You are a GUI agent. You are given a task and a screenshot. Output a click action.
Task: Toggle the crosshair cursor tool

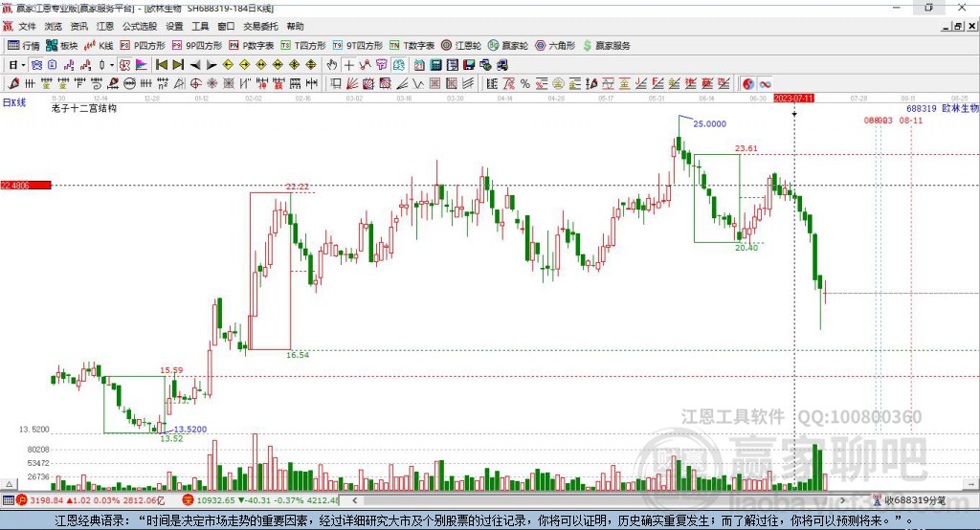pyautogui.click(x=348, y=65)
